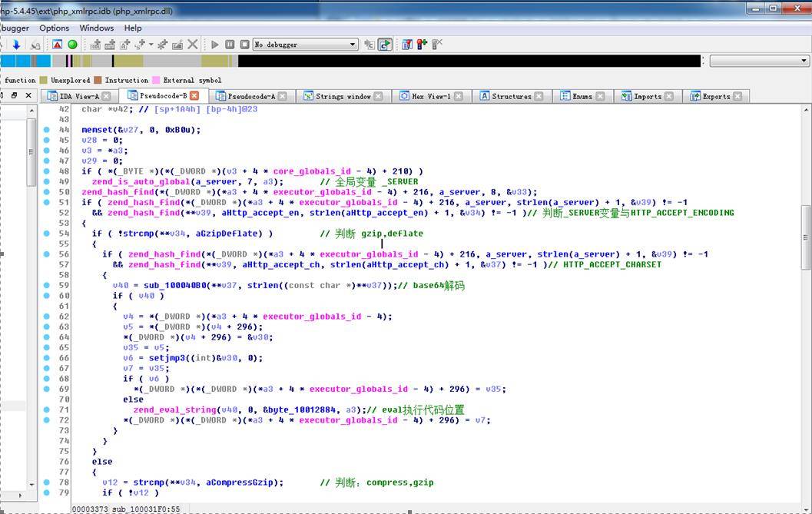Click the Imports tab icon

click(627, 96)
